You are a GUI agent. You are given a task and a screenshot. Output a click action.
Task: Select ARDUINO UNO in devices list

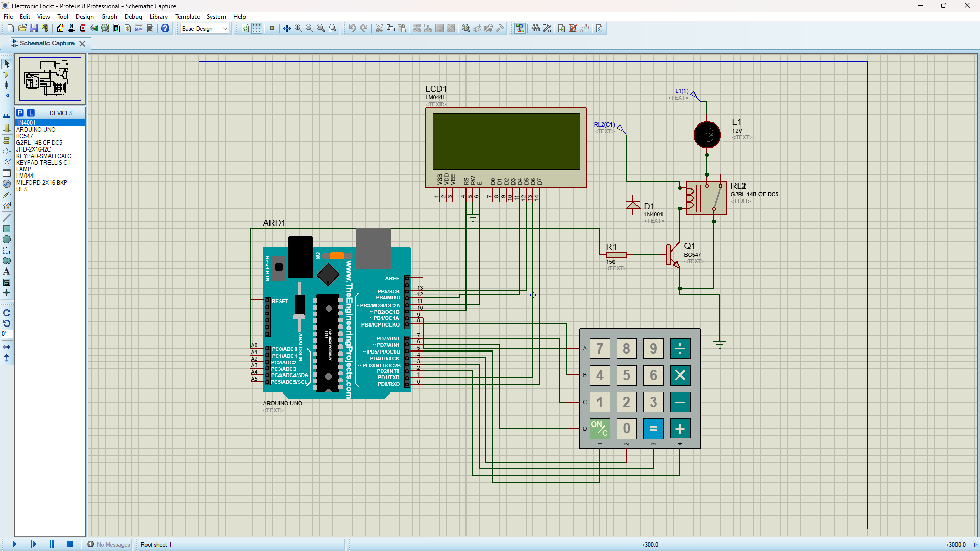click(50, 130)
